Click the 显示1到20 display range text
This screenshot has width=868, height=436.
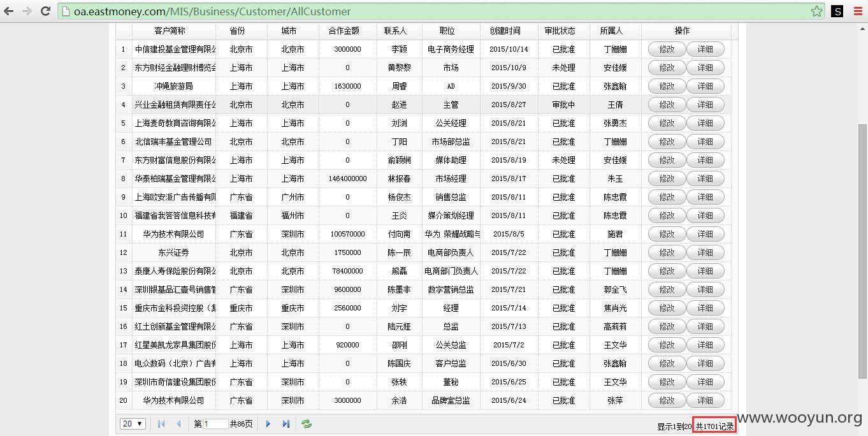[674, 426]
